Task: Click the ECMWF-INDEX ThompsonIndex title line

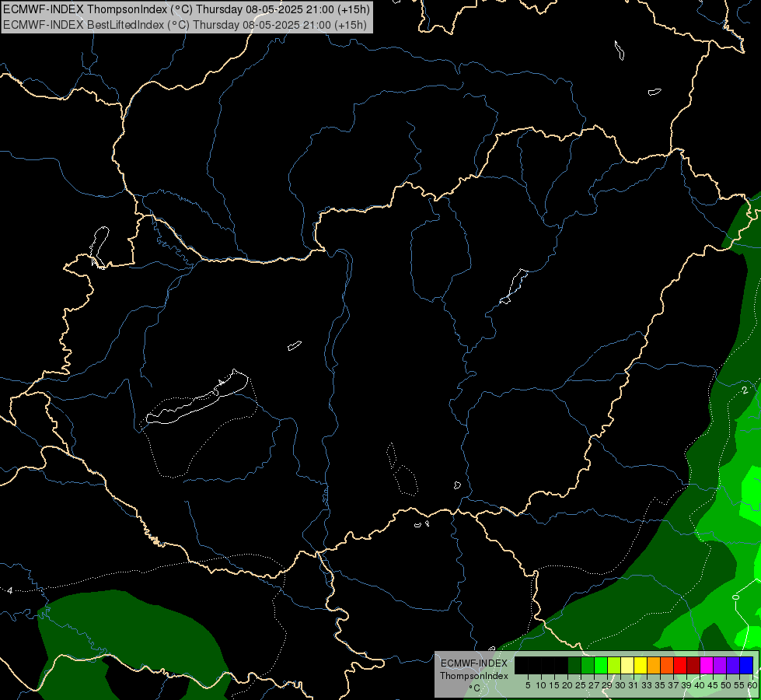Action: tap(187, 9)
